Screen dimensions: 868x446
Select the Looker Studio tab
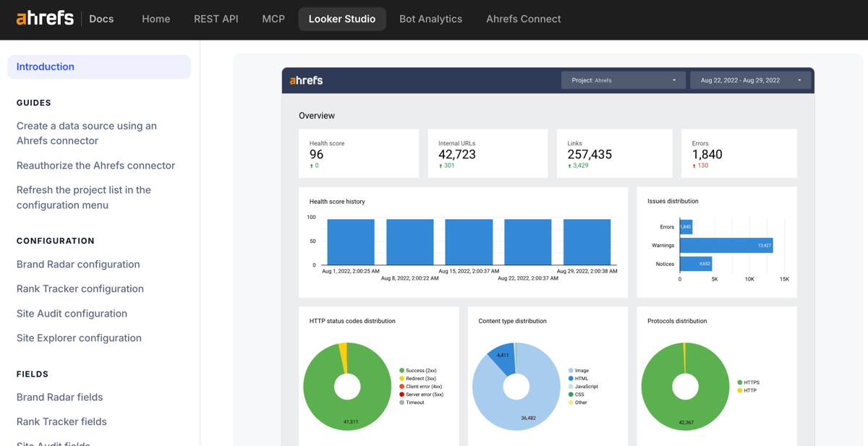[x=342, y=19]
